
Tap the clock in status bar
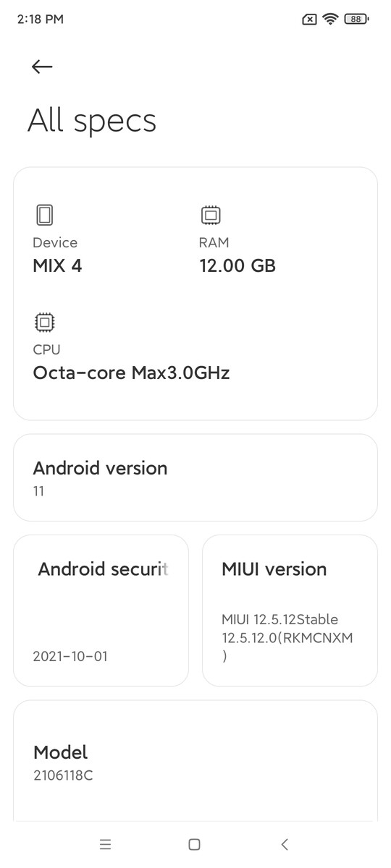click(x=40, y=20)
